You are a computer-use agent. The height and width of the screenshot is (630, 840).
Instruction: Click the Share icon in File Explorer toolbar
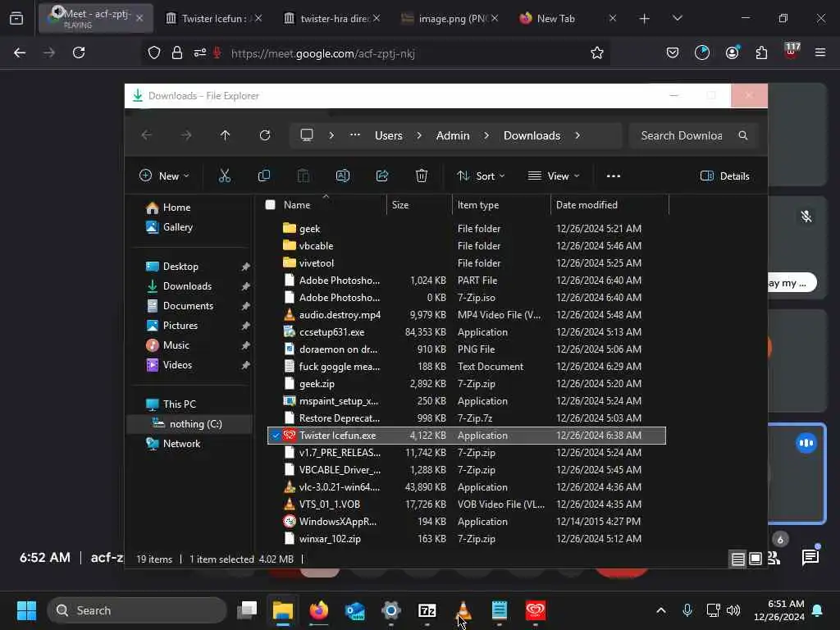click(382, 176)
